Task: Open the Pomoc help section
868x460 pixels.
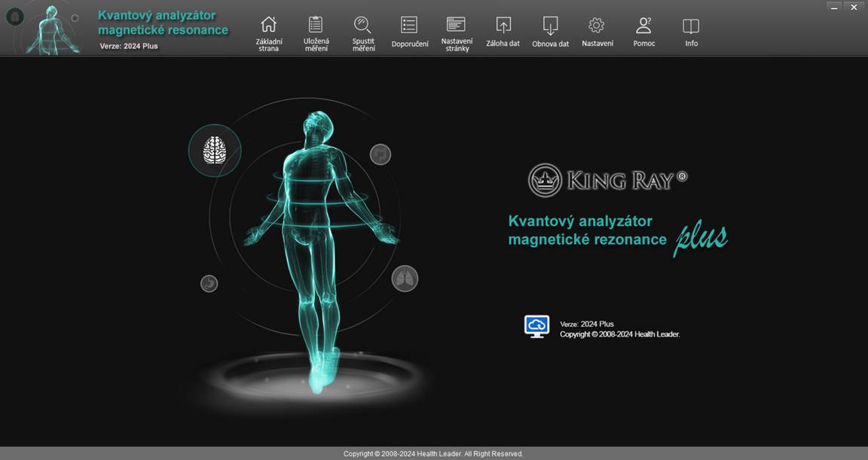Action: coord(643,32)
